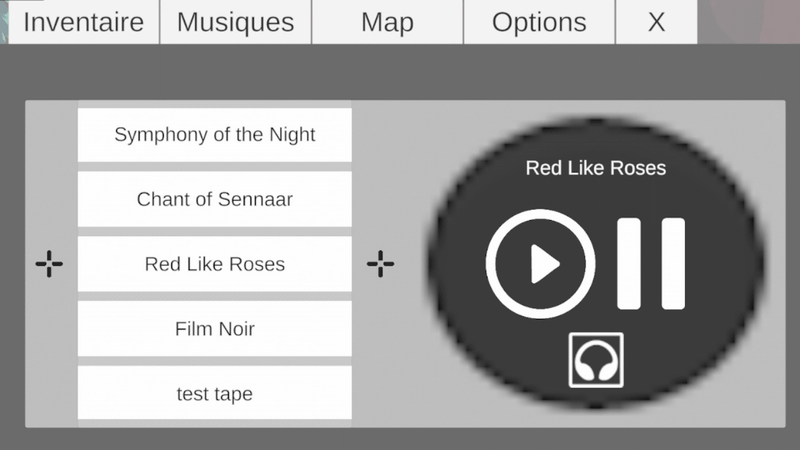This screenshot has height=450, width=800.
Task: Click the background image right of X tab
Action: pyautogui.click(x=748, y=20)
